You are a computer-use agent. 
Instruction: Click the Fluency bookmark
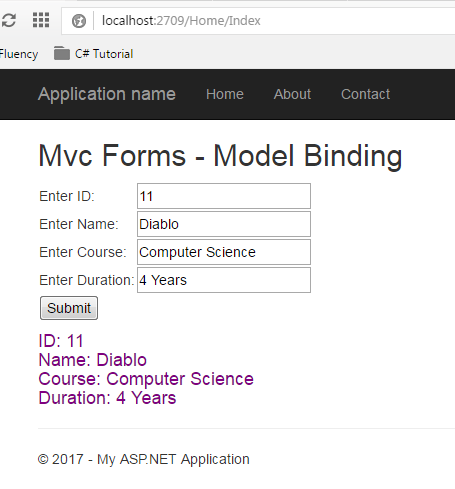click(19, 54)
